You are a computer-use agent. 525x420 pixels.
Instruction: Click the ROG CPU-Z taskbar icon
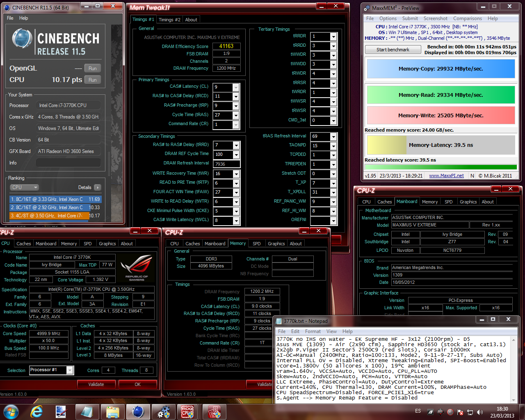[188, 411]
